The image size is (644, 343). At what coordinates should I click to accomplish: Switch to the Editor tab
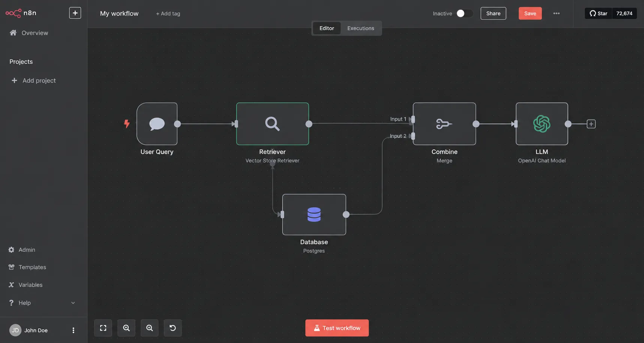click(x=326, y=28)
